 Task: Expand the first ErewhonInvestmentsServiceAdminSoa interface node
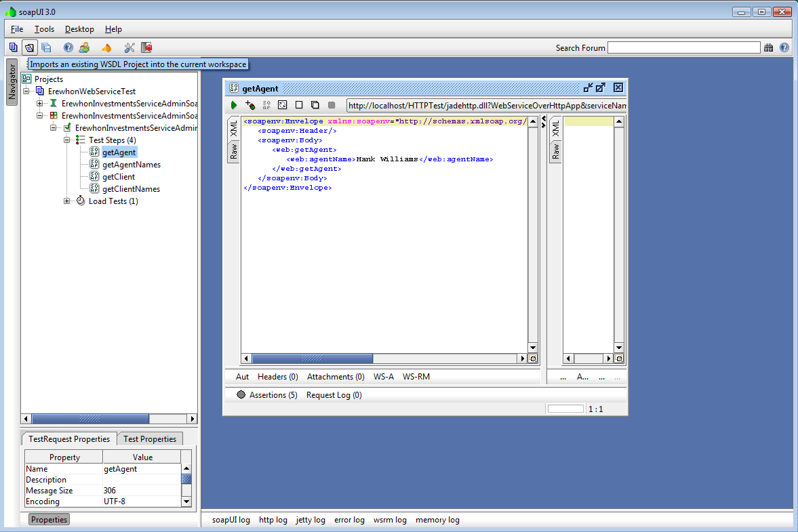point(40,103)
